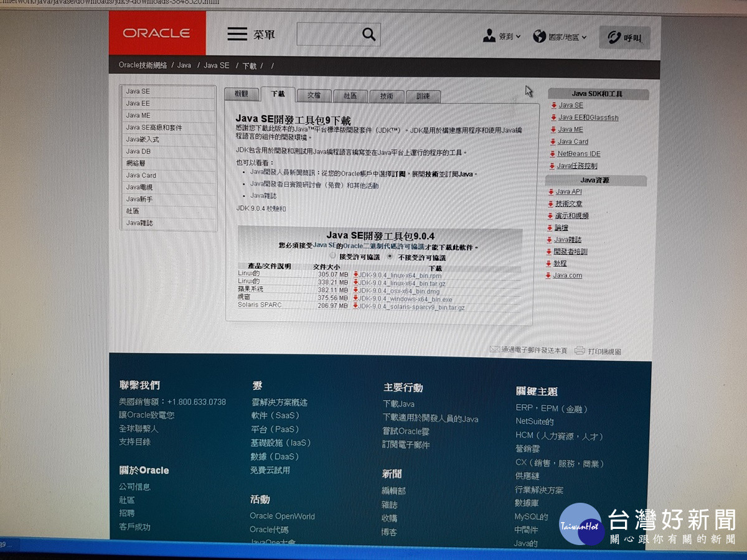This screenshot has width=747, height=560.
Task: Download JDK-9.0.4_linux-x64_bin.rpm file
Action: point(400,275)
